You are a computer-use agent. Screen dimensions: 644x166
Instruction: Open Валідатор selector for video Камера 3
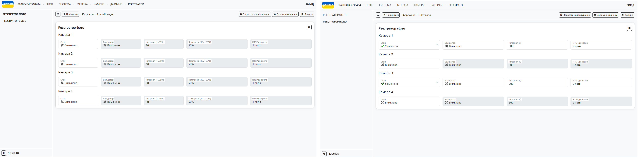(x=473, y=83)
